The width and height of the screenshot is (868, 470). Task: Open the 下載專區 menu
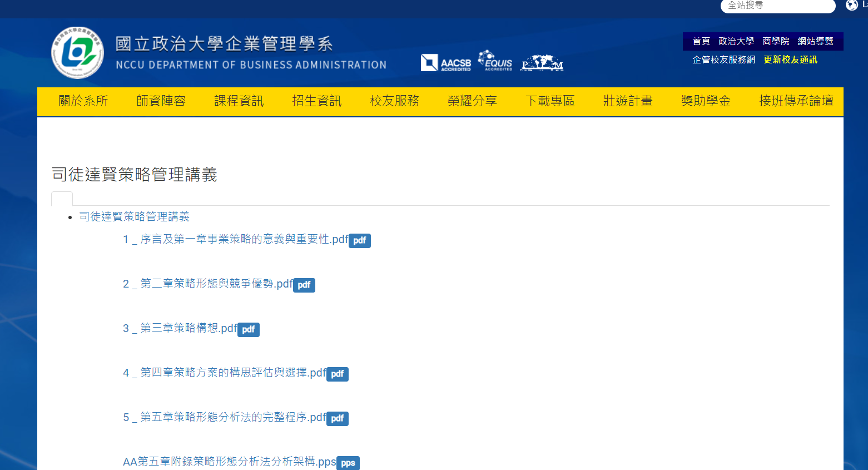click(550, 101)
